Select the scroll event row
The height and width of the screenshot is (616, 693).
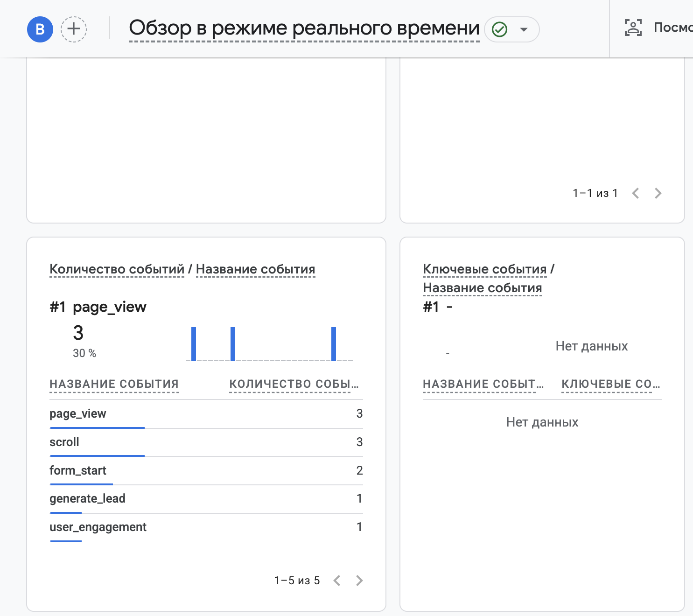(206, 442)
